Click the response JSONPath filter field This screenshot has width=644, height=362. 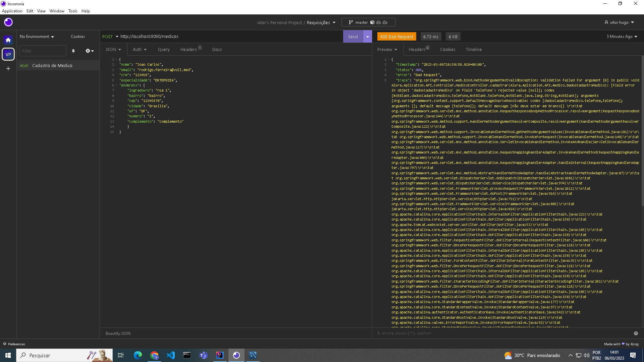[503, 333]
